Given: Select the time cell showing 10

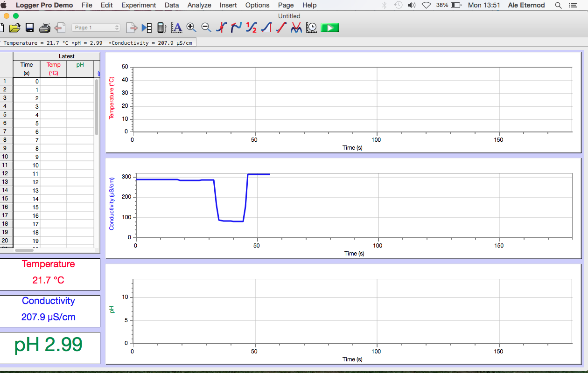Looking at the screenshot, I should 27,166.
